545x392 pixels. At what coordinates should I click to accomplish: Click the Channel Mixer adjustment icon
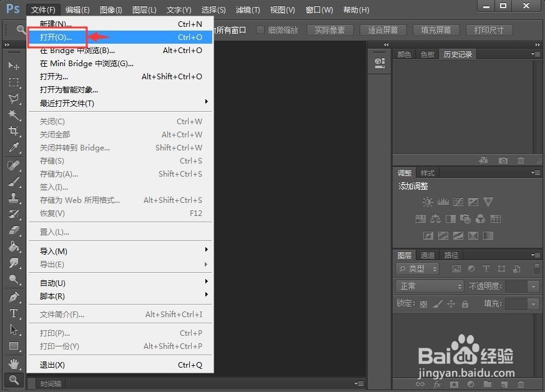point(480,219)
